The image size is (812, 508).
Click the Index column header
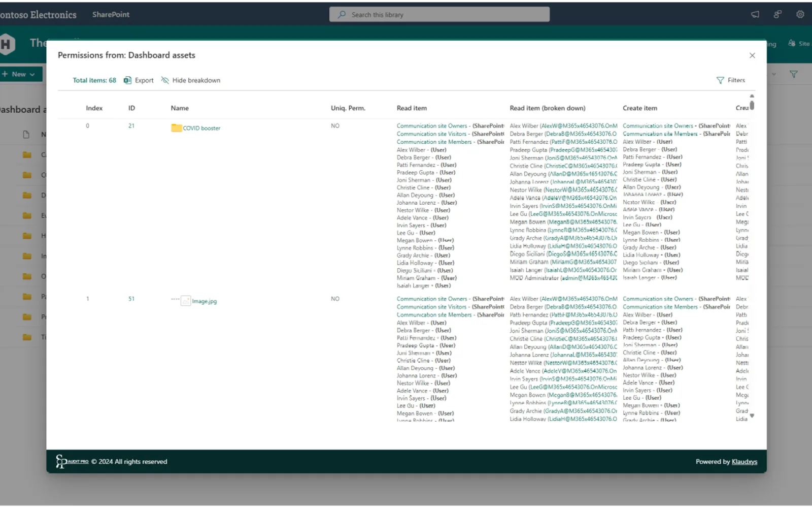point(94,108)
